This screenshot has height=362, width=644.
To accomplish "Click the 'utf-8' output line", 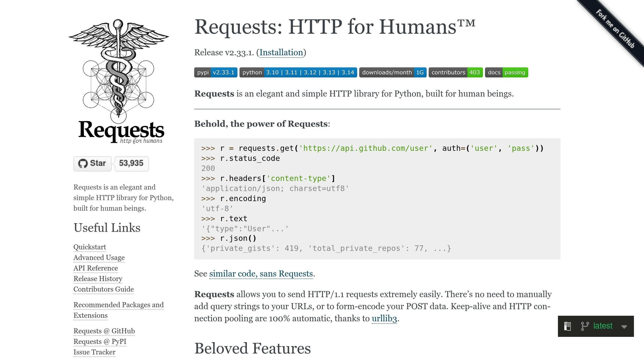I will [x=217, y=209].
